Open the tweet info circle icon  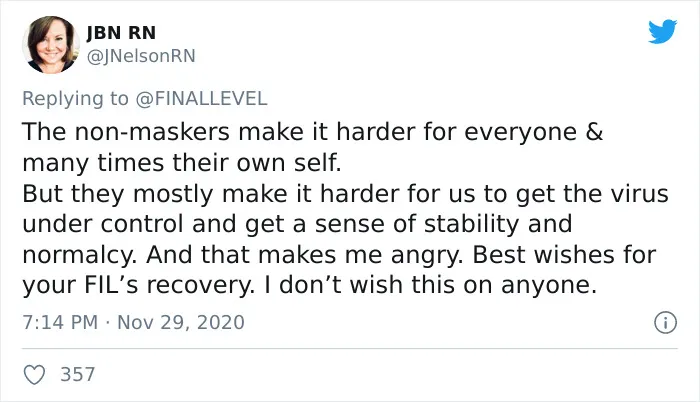tap(665, 322)
